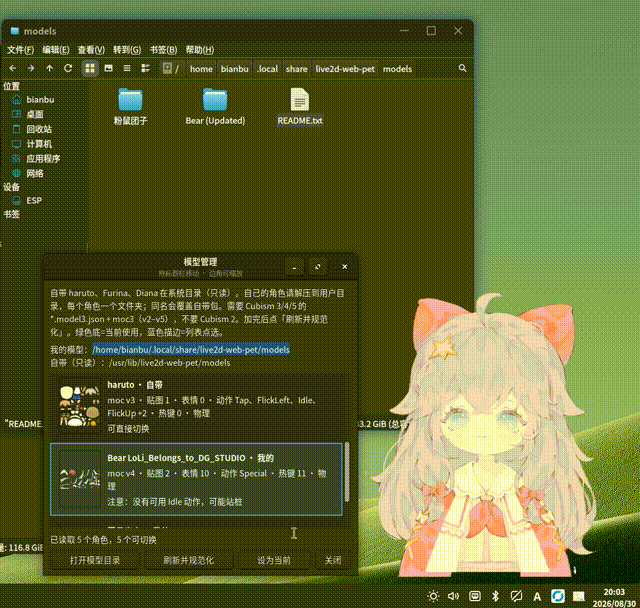Select the README.txt file
This screenshot has width=640, height=608.
click(300, 107)
